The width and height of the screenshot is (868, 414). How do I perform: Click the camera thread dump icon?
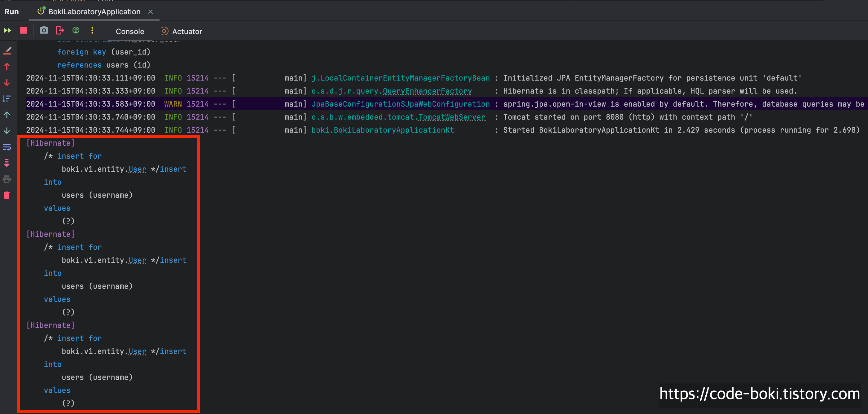click(44, 31)
